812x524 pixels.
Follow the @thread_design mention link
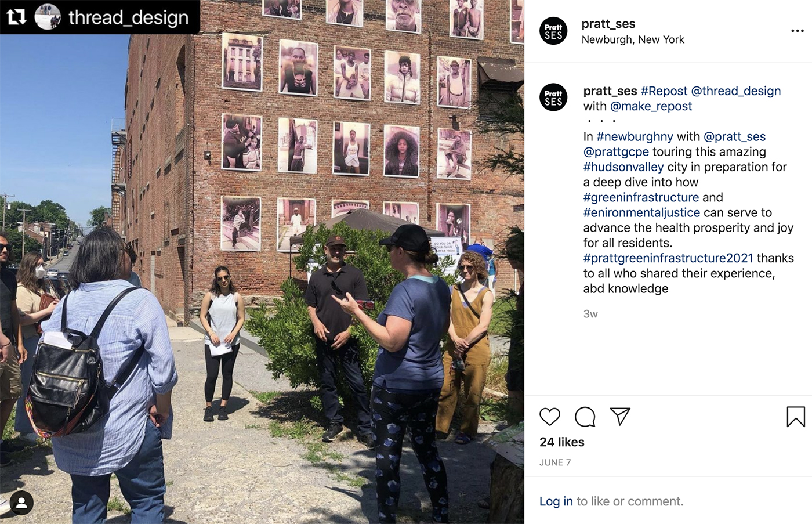tap(736, 91)
